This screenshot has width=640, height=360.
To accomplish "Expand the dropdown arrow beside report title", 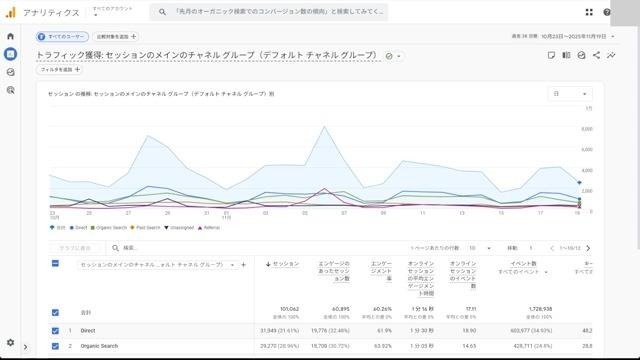I will tap(399, 56).
